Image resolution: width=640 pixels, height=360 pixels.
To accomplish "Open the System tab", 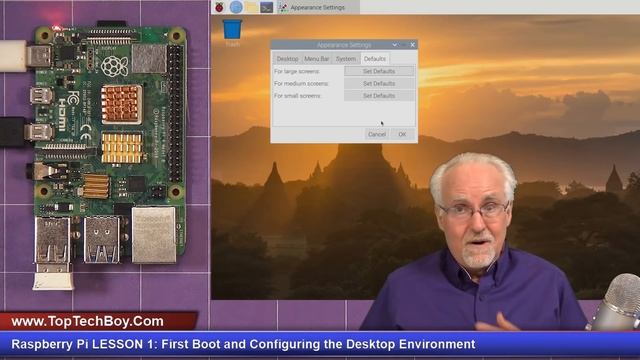I will 346,59.
